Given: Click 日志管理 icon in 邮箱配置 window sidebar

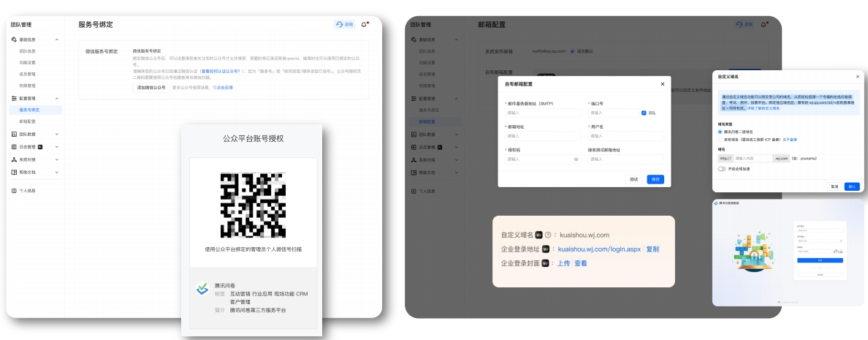Looking at the screenshot, I should (414, 147).
